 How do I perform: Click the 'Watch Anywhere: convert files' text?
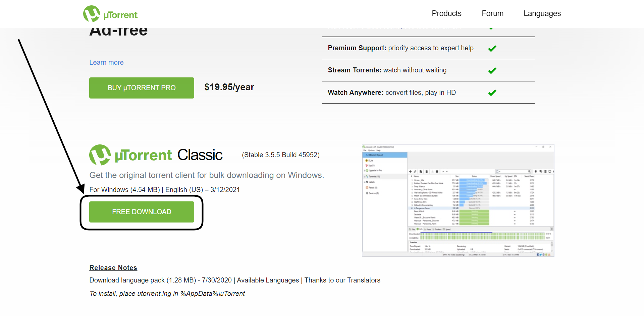(x=392, y=92)
